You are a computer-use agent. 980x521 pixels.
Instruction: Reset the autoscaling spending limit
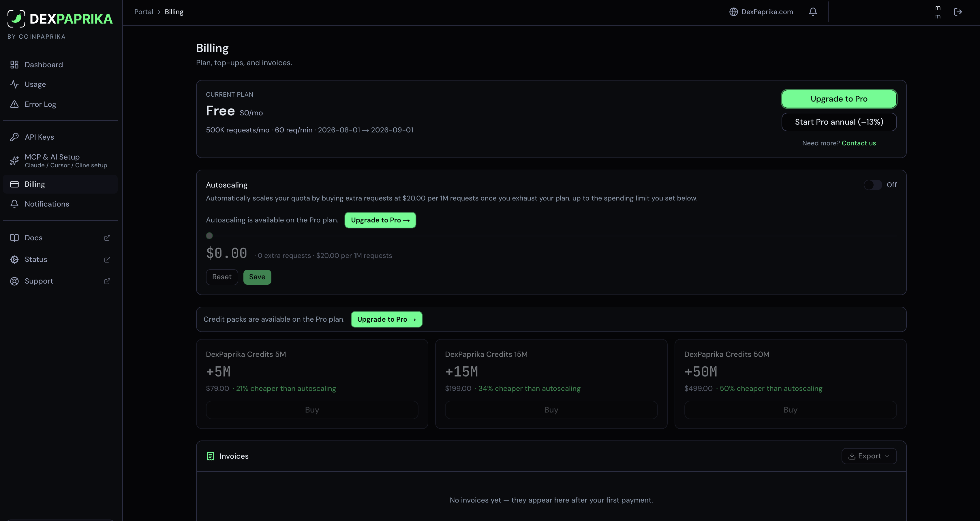(x=222, y=277)
